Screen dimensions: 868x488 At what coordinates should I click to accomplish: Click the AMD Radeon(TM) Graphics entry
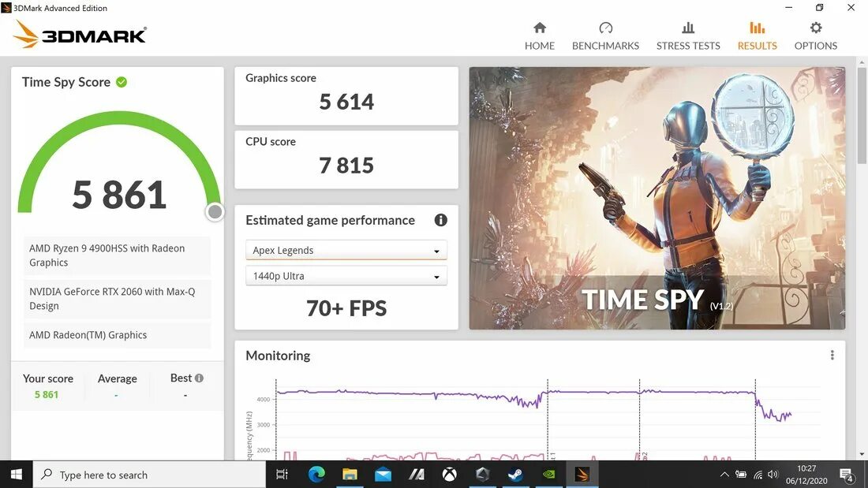(x=117, y=335)
